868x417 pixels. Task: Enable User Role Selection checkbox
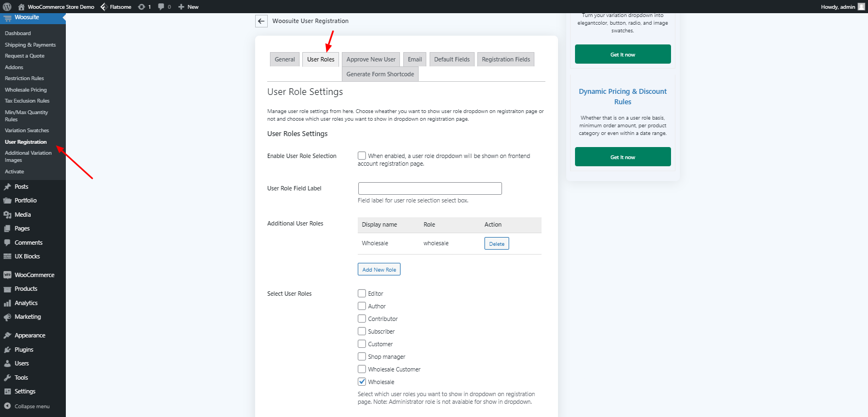pyautogui.click(x=362, y=156)
